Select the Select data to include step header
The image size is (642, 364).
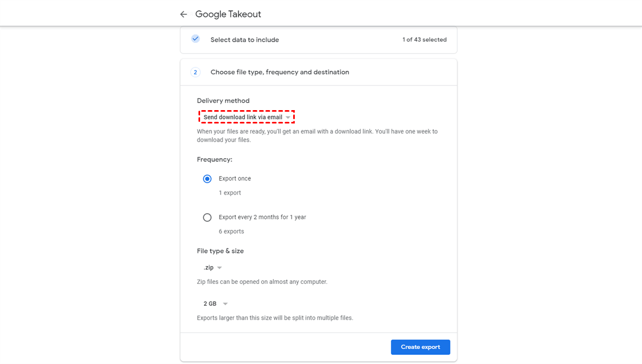pyautogui.click(x=244, y=39)
